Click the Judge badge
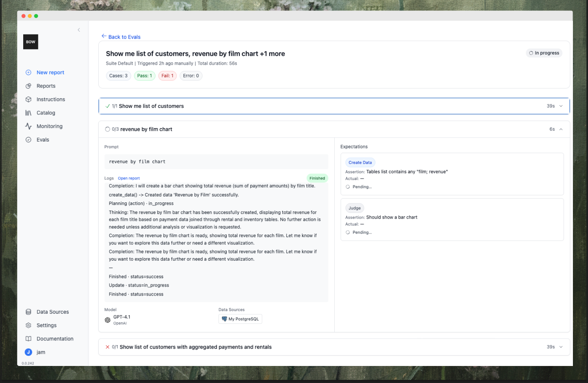The width and height of the screenshot is (588, 383). 354,208
